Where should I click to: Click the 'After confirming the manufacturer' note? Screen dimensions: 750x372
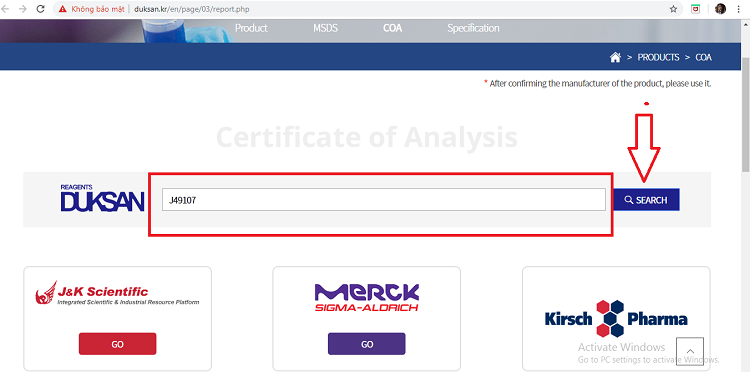click(x=597, y=84)
